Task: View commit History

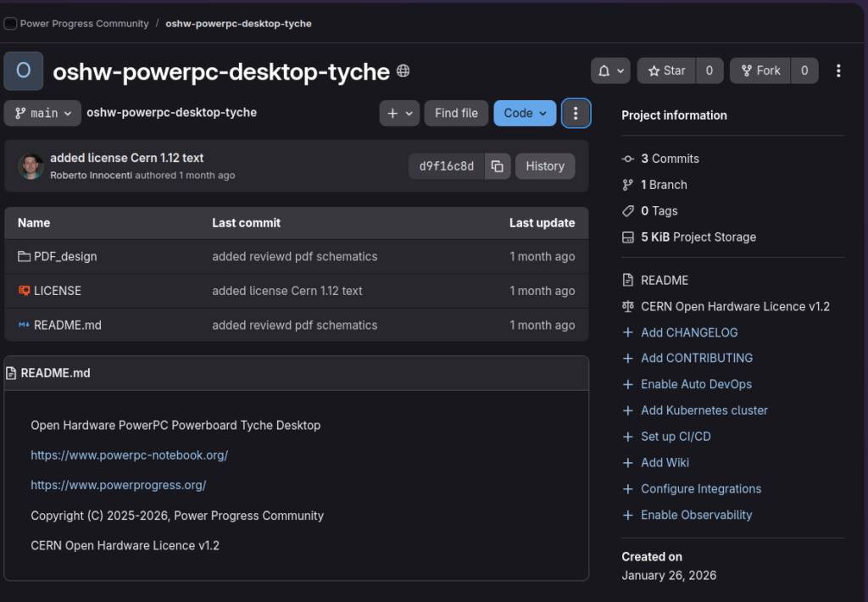Action: (544, 166)
